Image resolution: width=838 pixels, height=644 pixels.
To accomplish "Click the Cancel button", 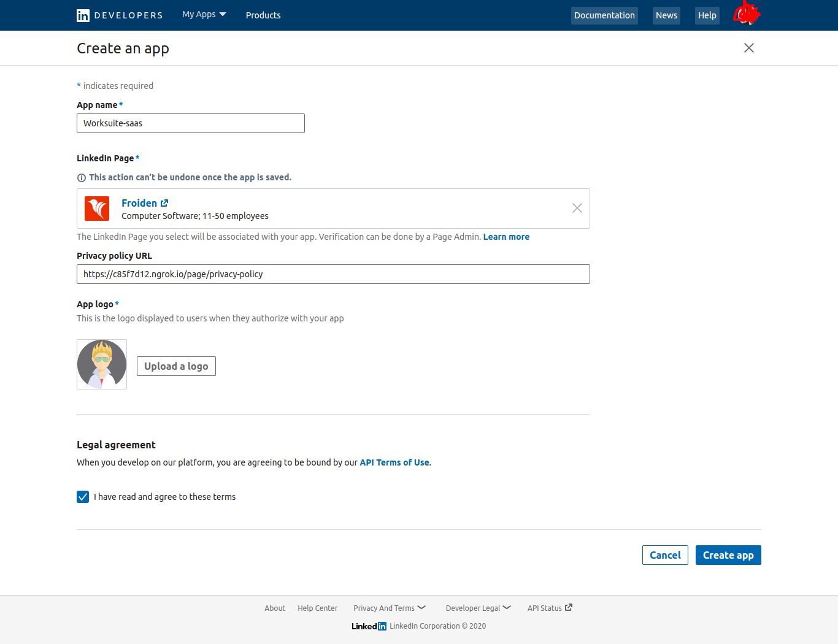I will tap(665, 555).
